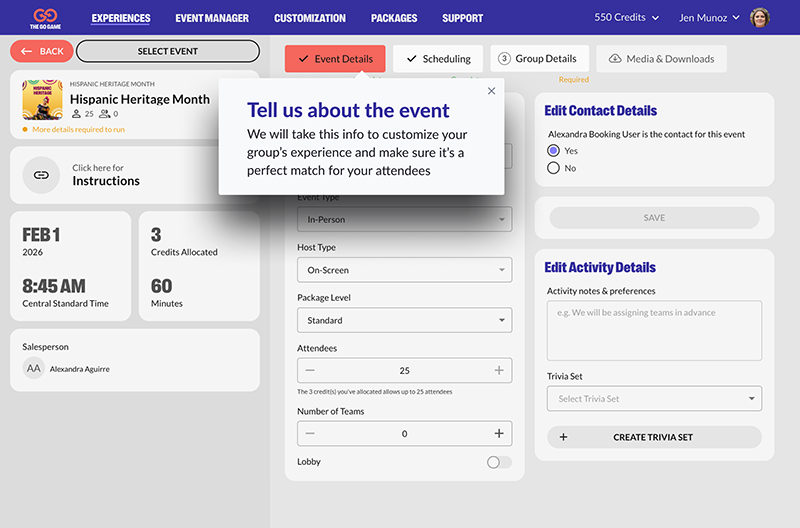Click The Go Game logo
Screen dimensions: 800x528
(x=43, y=18)
